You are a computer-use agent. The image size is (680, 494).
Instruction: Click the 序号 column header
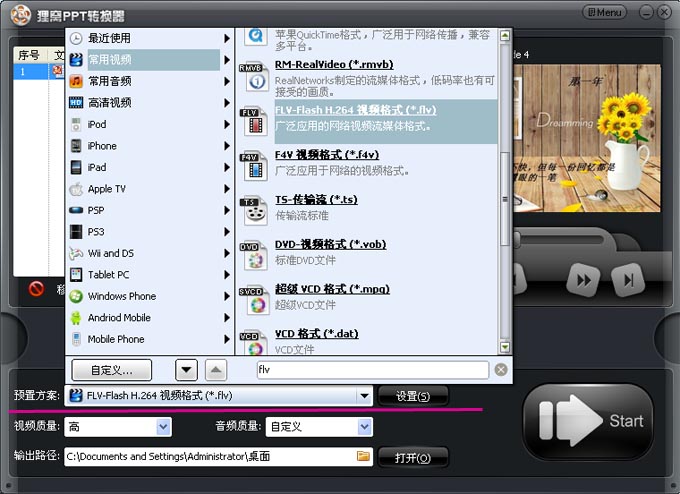[x=29, y=55]
